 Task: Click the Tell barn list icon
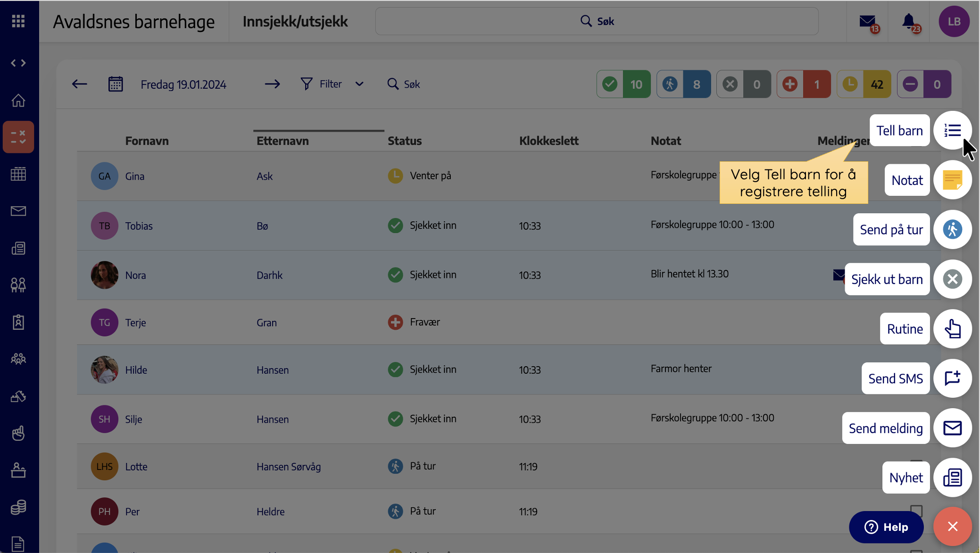953,131
